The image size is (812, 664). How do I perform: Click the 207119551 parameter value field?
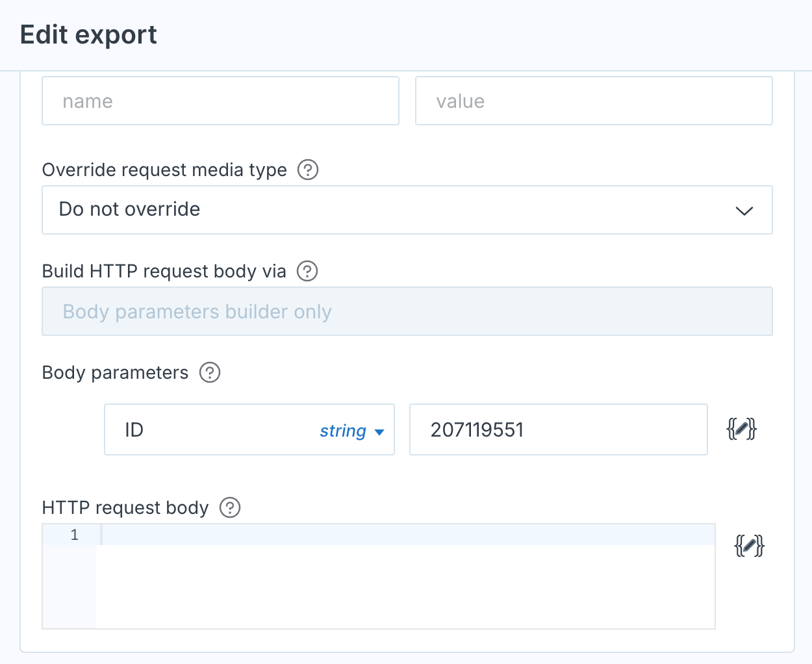tap(559, 429)
